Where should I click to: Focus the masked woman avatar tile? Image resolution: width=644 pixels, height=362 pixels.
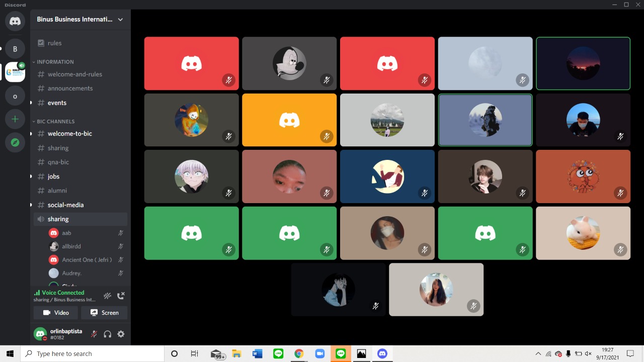pos(387,233)
